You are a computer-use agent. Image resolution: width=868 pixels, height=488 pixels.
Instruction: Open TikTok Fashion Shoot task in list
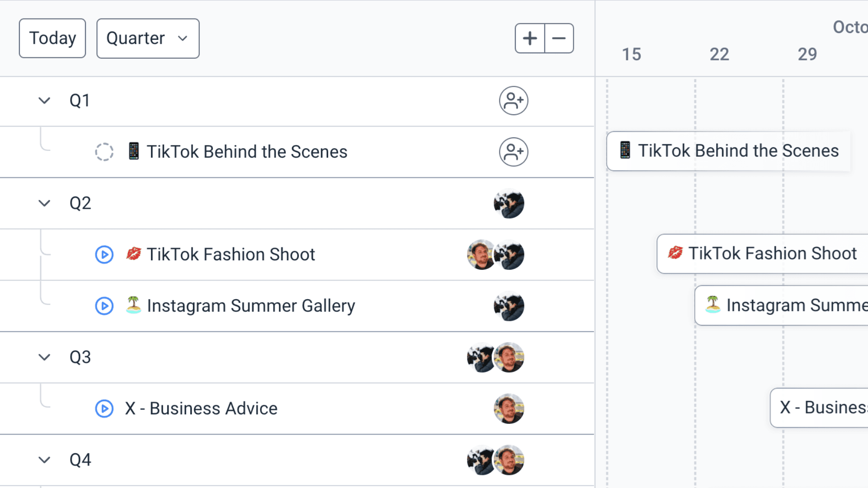231,254
